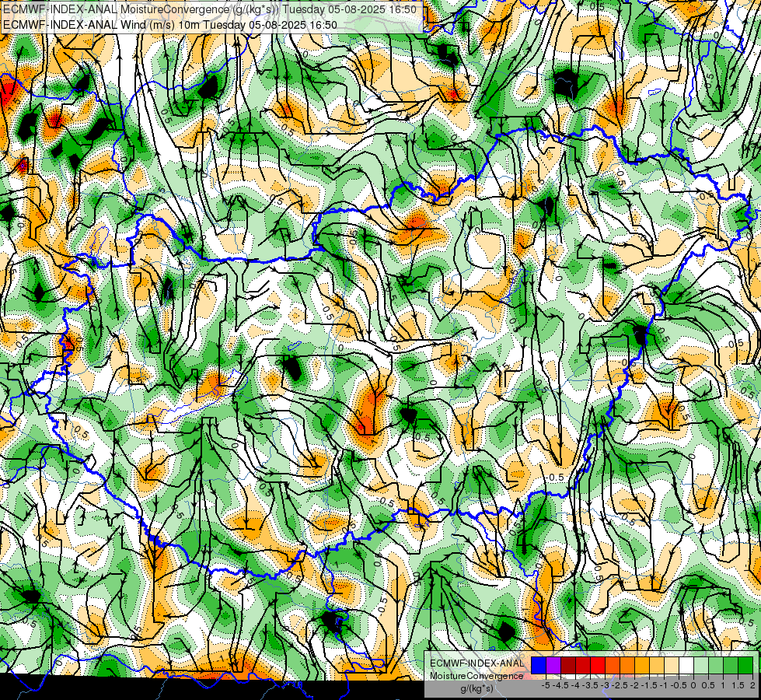Click the darkest red swatch next to purple
This screenshot has height=700, width=761.
click(x=568, y=665)
